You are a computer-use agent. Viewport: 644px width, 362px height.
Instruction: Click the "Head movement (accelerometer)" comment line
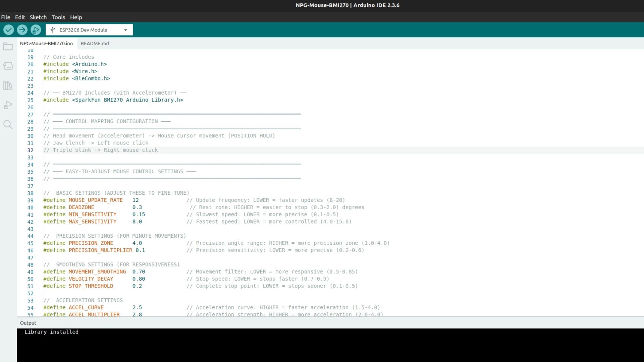[x=159, y=136]
